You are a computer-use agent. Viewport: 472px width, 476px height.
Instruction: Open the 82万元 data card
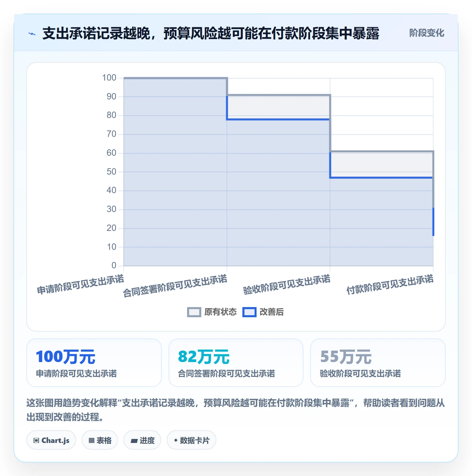[236, 363]
